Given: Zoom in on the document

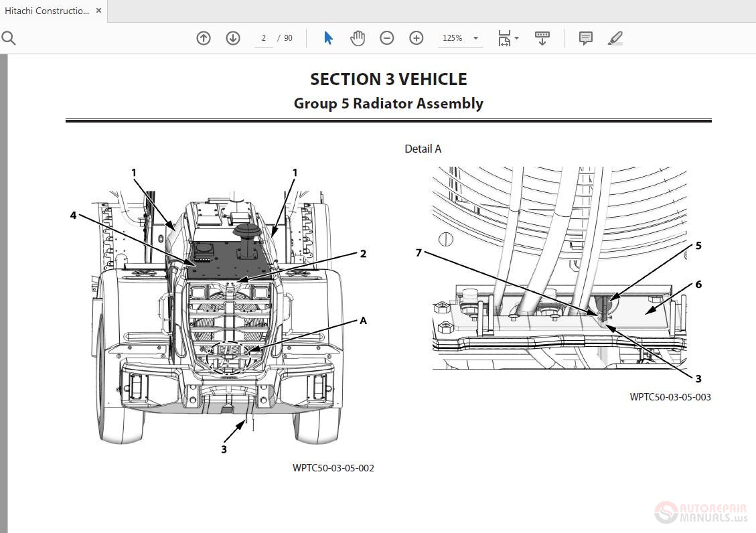Looking at the screenshot, I should (416, 38).
